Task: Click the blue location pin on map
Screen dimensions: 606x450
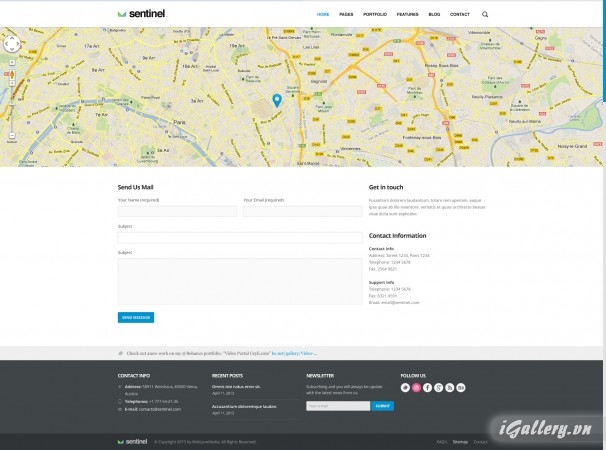Action: click(277, 100)
